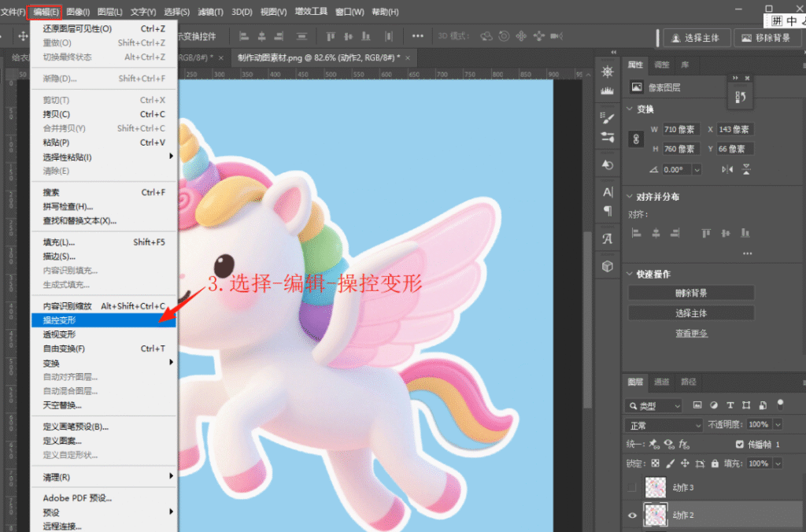Open the three-dot more options in options bar
This screenshot has width=806, height=532.
click(x=417, y=36)
